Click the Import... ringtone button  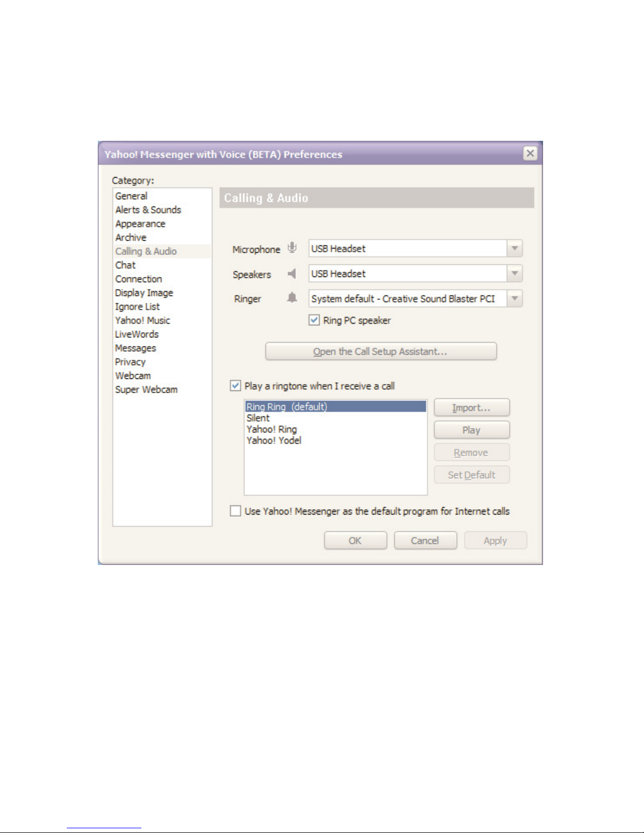click(472, 408)
